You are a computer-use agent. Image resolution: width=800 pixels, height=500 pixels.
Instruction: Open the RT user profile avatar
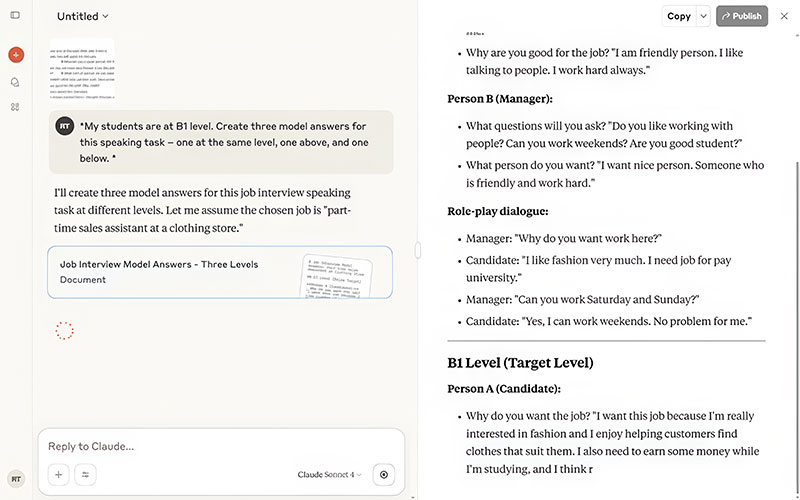point(16,479)
